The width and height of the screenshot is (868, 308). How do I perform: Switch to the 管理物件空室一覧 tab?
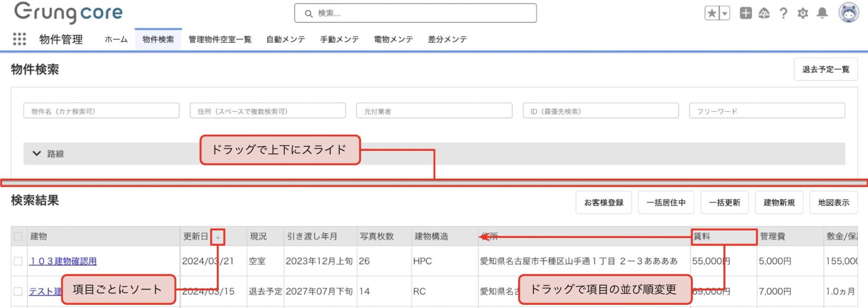coord(220,39)
